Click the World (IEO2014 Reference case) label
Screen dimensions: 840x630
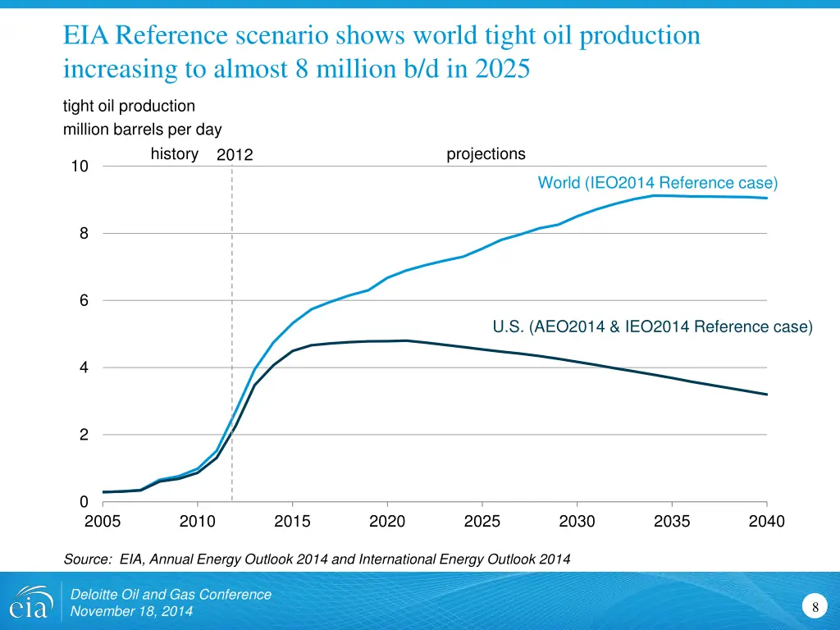657,183
